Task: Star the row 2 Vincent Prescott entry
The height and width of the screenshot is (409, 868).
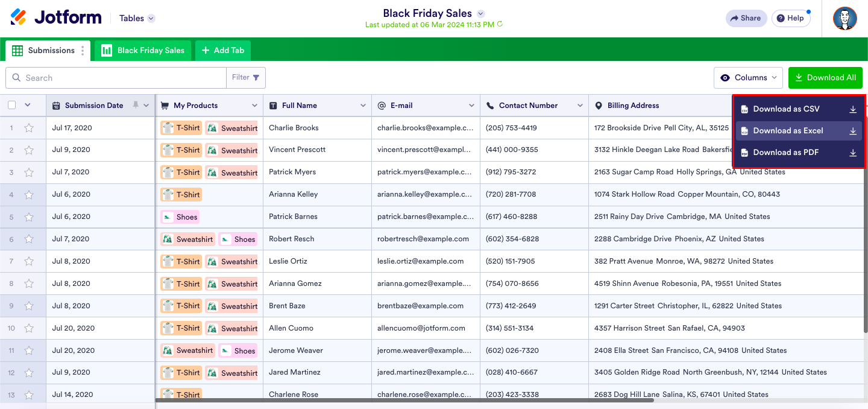Action: pyautogui.click(x=29, y=150)
